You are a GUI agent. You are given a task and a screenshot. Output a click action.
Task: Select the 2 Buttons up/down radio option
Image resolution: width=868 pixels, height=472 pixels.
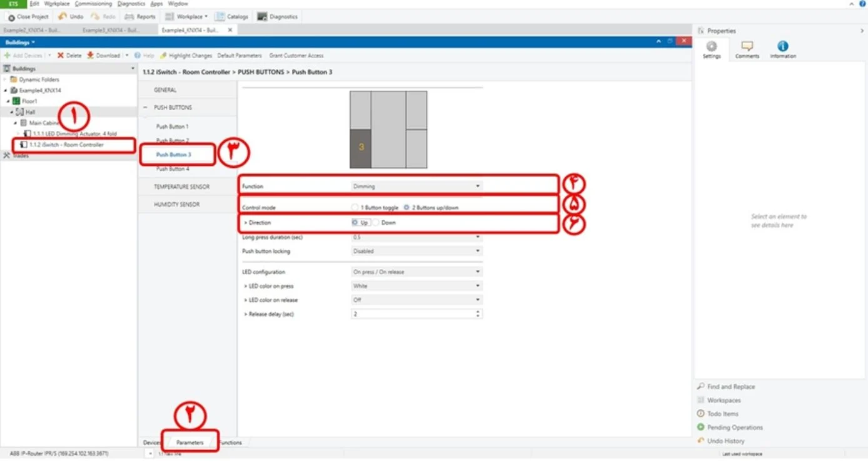(x=406, y=207)
